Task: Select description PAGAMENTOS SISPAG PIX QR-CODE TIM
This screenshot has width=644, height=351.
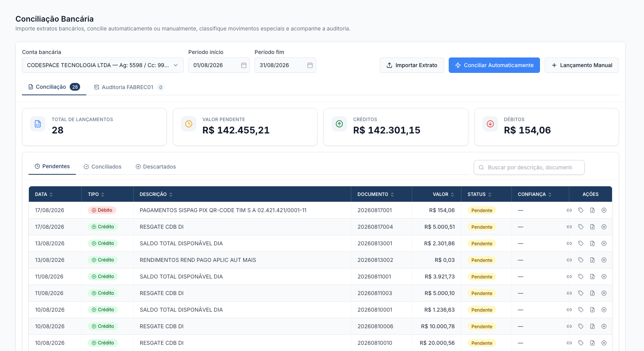Action: pyautogui.click(x=223, y=210)
